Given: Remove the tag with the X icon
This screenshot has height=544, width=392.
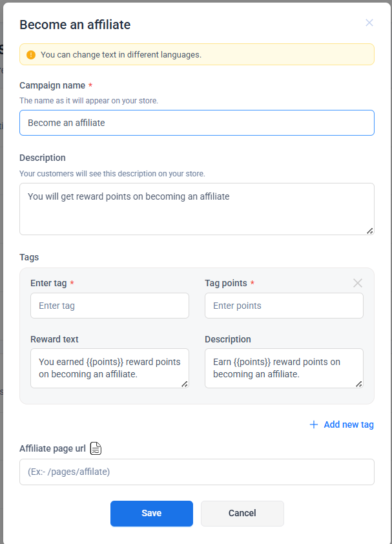Looking at the screenshot, I should click(x=358, y=283).
